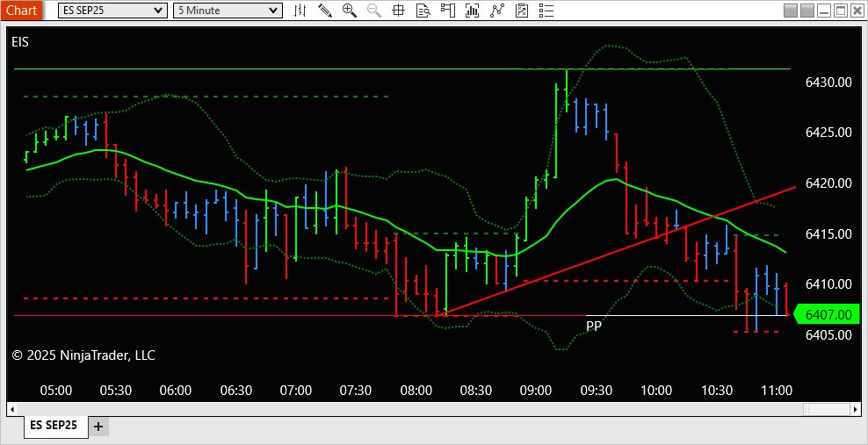The image size is (868, 445).
Task: Click the scrollbar right arrow
Action: (857, 410)
